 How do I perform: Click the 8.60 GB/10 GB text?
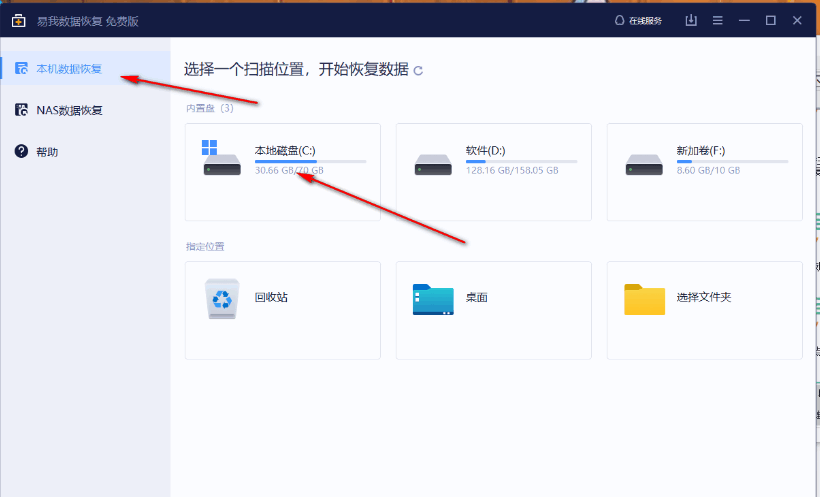click(x=708, y=171)
